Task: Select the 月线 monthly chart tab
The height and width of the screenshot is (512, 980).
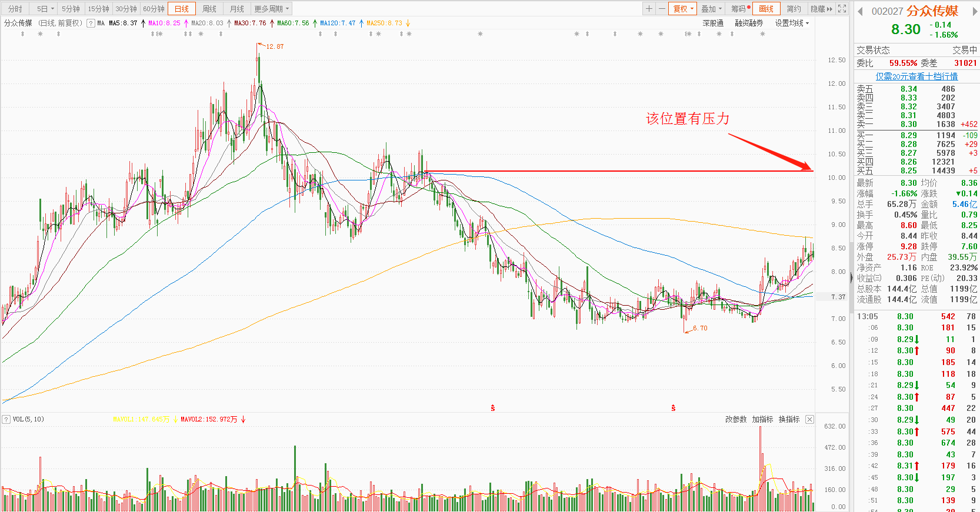Action: point(237,9)
